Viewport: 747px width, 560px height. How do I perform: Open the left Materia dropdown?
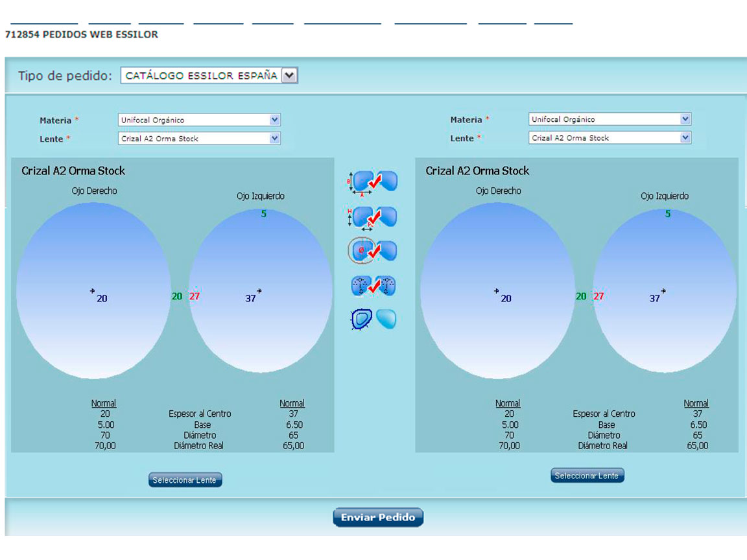(199, 120)
